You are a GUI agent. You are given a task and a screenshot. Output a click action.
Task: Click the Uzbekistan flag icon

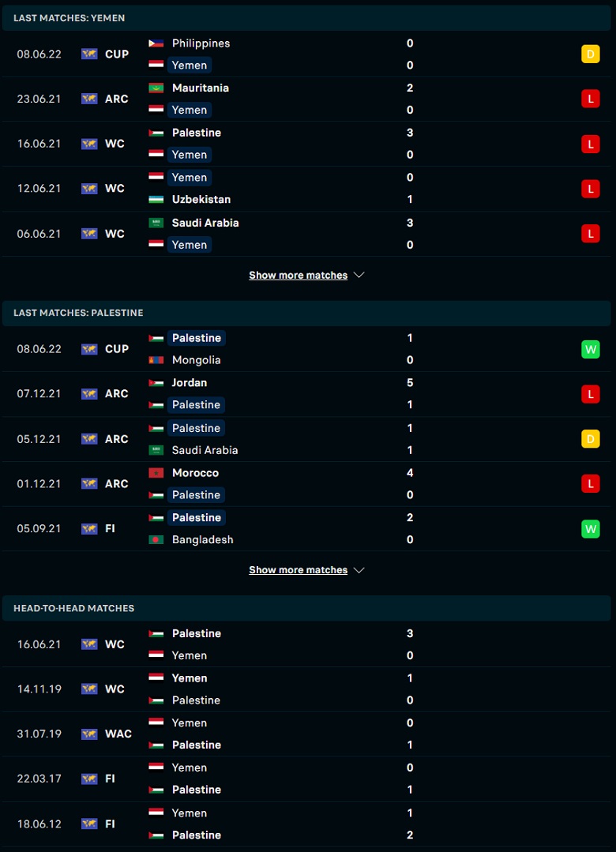(156, 200)
